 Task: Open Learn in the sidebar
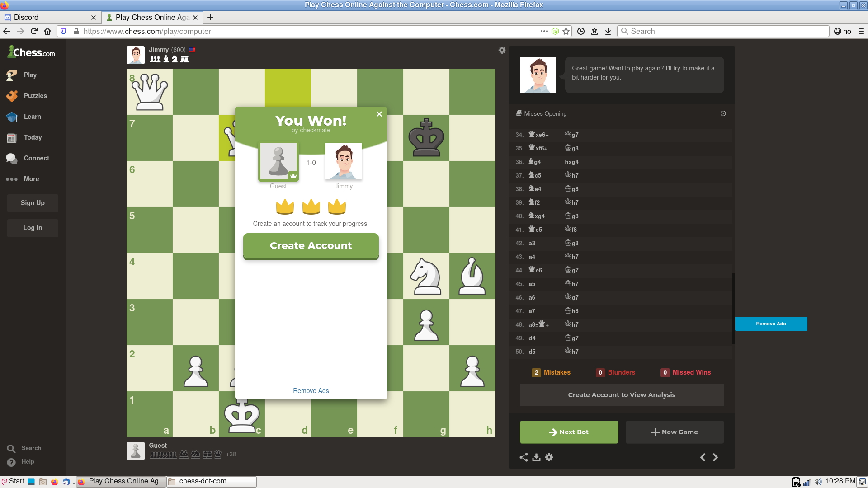click(x=32, y=117)
